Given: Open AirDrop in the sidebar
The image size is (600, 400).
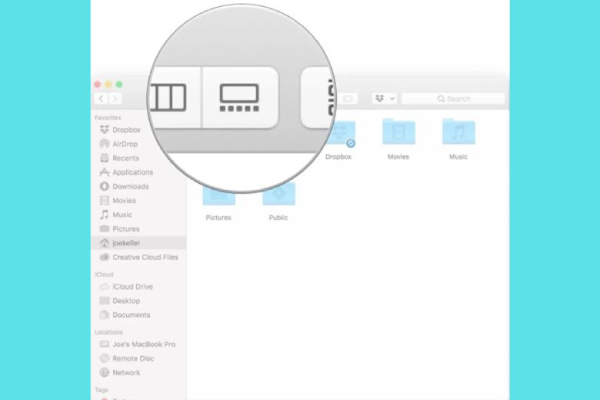Looking at the screenshot, I should point(139,144).
